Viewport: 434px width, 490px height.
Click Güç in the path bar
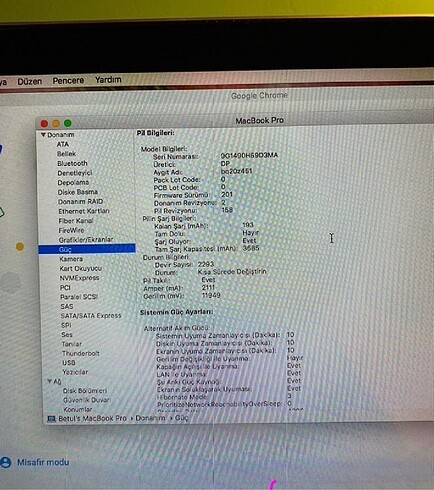[182, 418]
